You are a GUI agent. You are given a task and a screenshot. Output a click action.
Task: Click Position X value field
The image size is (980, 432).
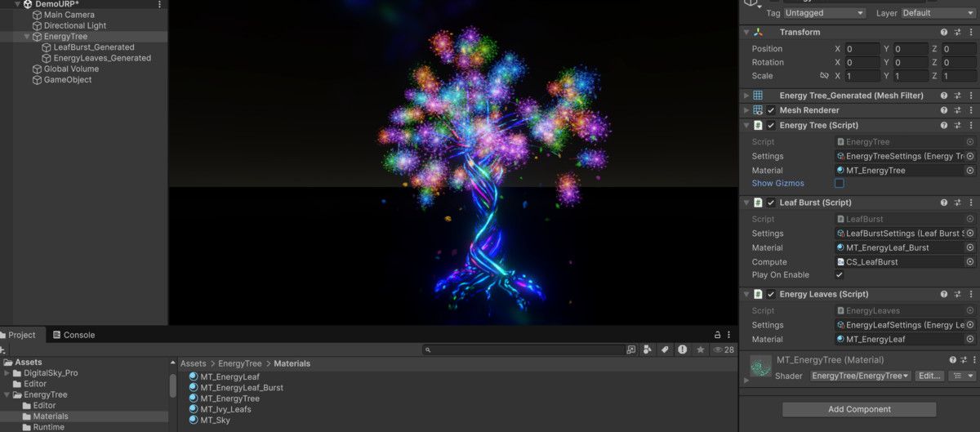(862, 49)
